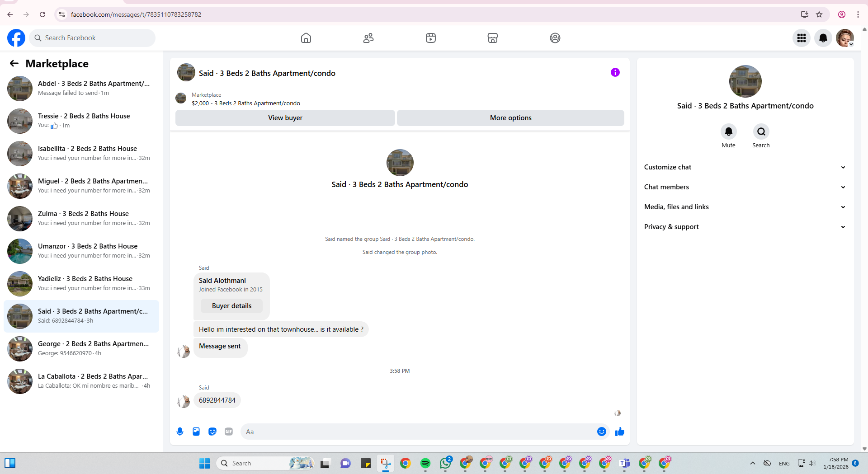Search in conversation magnifier icon
Screen dimensions: 868x474
761,131
